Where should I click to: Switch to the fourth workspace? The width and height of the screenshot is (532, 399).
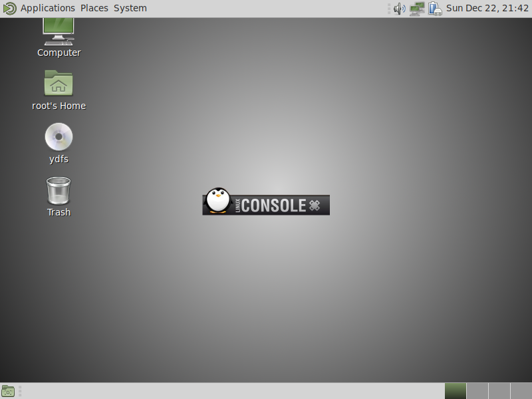click(521, 391)
